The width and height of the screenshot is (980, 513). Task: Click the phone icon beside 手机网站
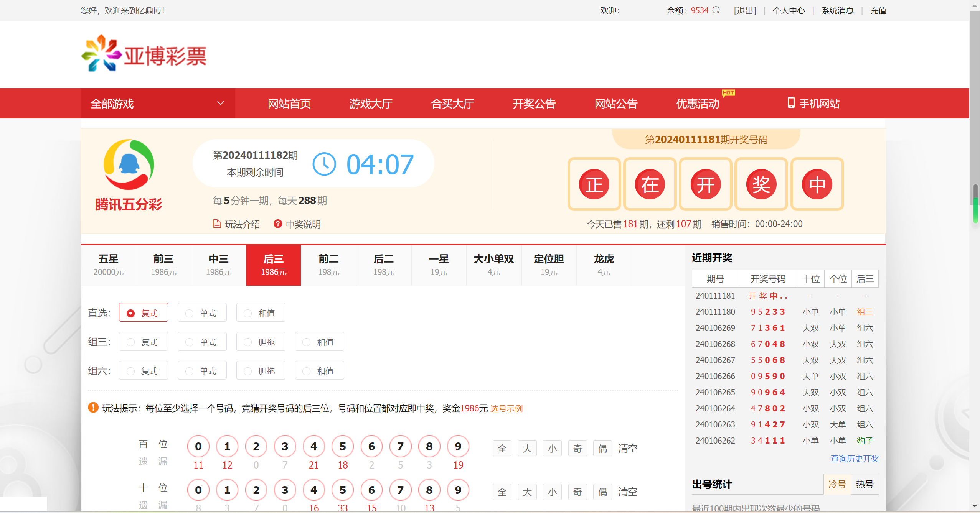791,103
